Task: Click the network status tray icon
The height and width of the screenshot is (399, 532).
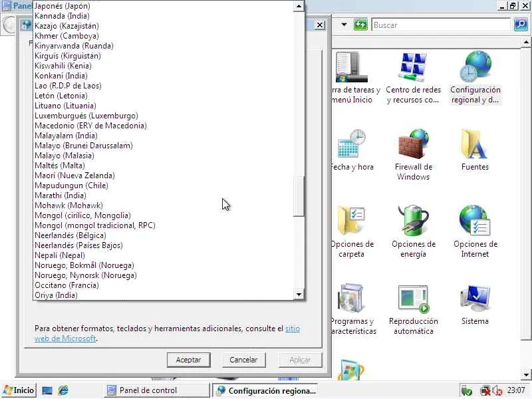Action: pyautogui.click(x=485, y=391)
